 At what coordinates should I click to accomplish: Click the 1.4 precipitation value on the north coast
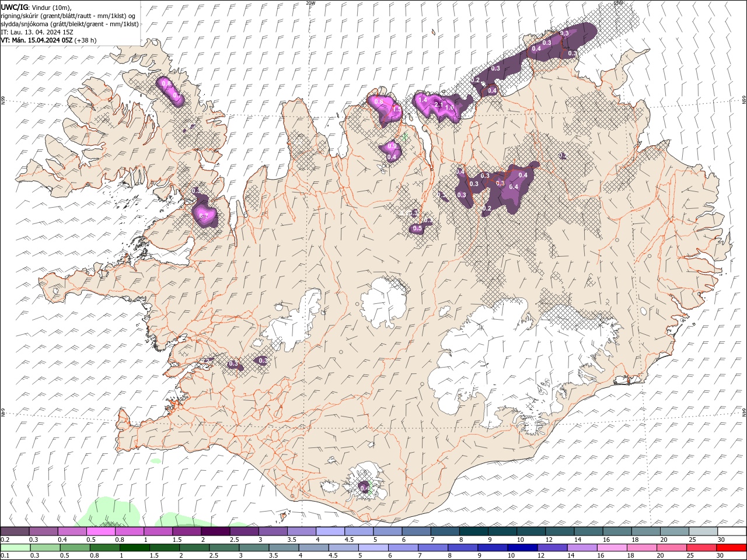423,100
